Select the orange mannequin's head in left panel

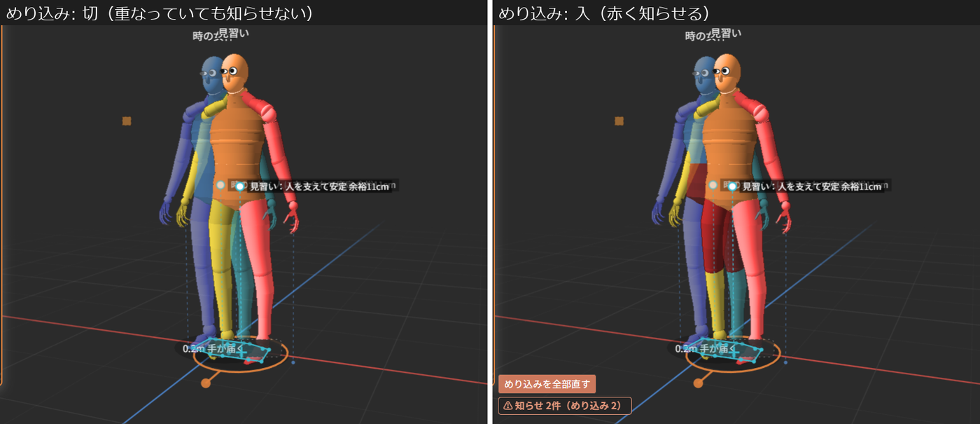pos(234,73)
